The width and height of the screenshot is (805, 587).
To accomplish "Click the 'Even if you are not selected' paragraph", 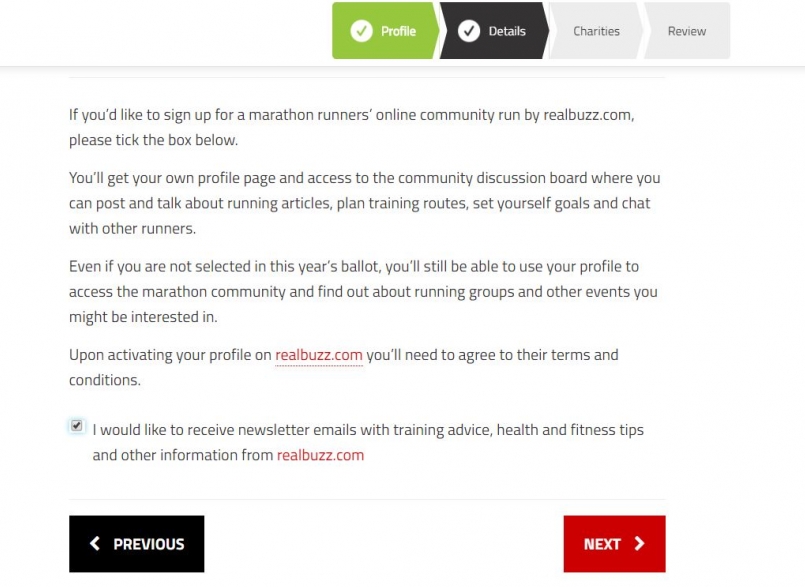I will tap(363, 291).
